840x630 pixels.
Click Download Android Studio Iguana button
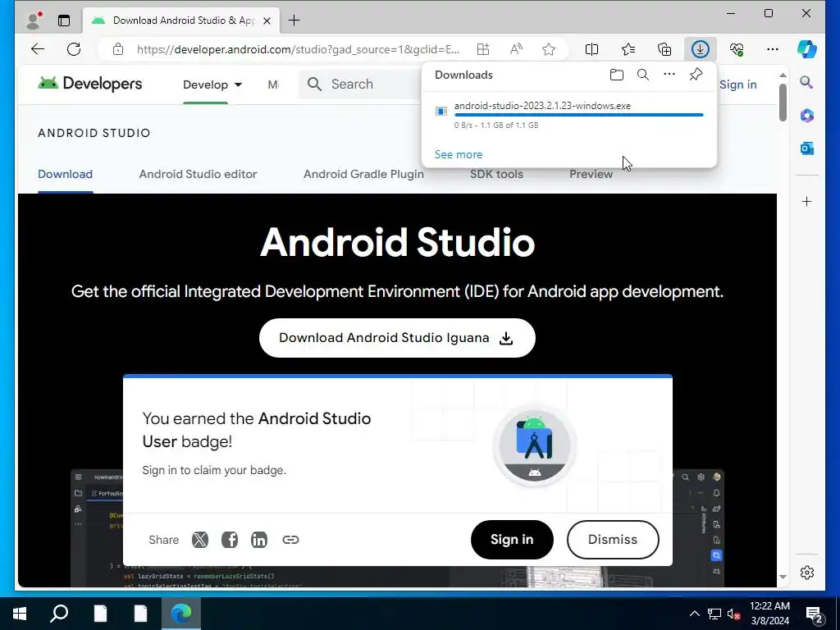pyautogui.click(x=397, y=338)
